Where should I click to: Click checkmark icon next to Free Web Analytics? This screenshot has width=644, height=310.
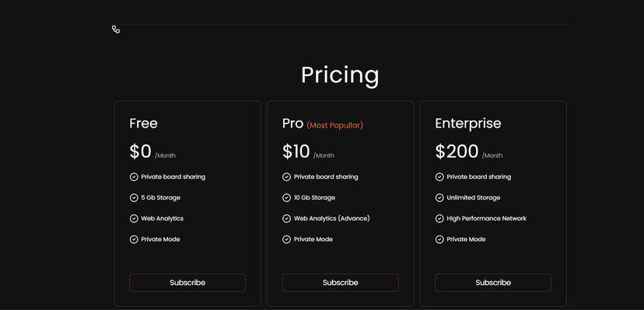(134, 218)
